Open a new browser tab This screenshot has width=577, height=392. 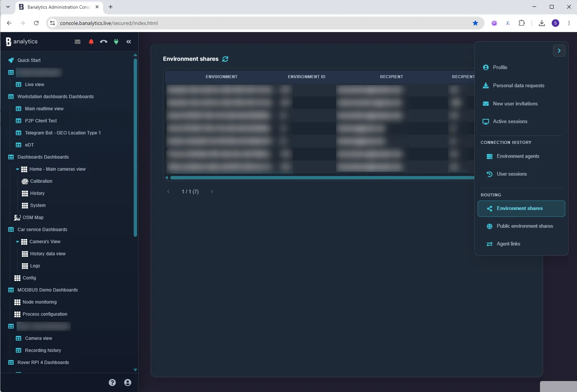click(x=111, y=7)
